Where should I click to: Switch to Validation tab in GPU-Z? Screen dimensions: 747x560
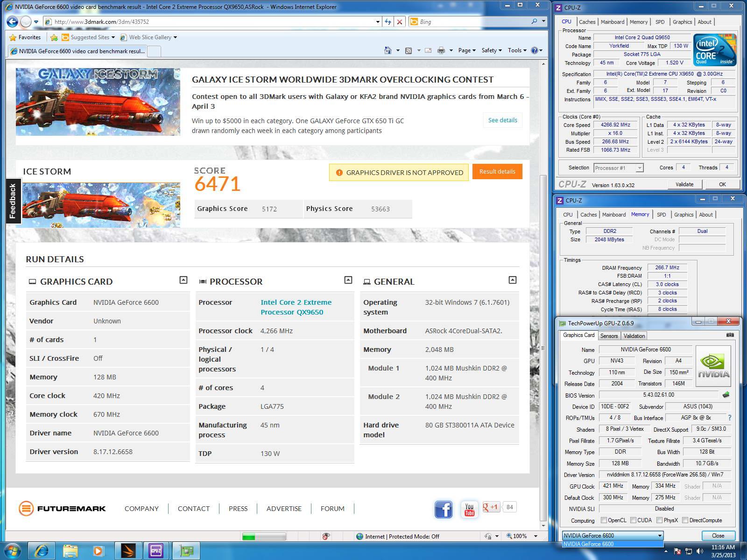point(634,336)
